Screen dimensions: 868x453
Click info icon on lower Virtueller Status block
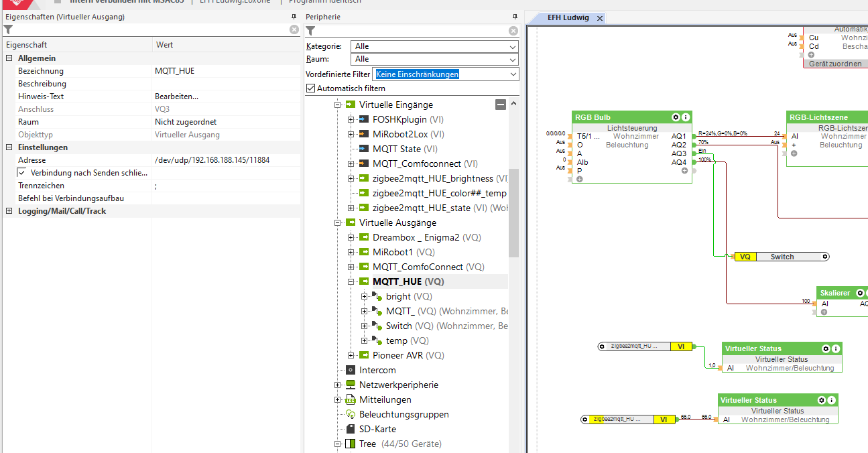[x=831, y=400]
